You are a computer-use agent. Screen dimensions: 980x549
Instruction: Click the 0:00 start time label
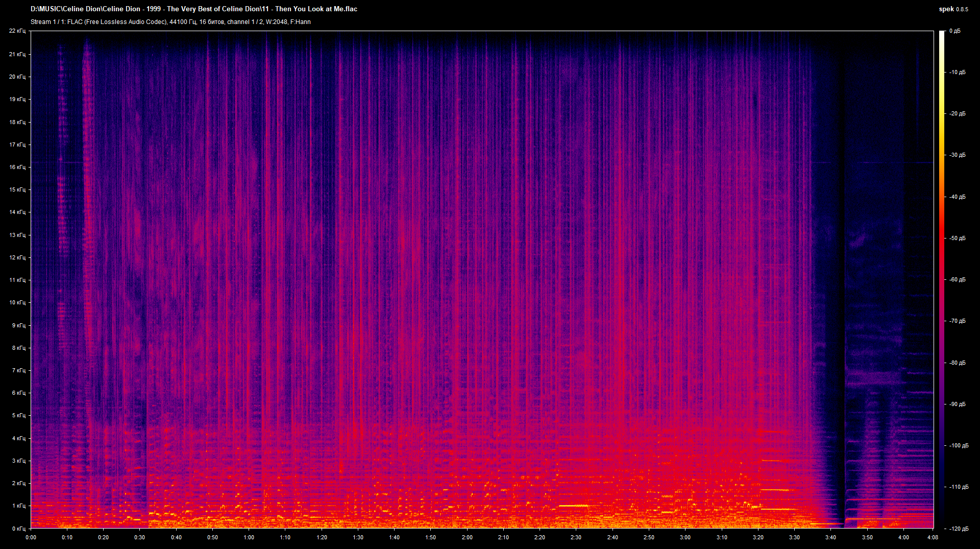click(31, 537)
